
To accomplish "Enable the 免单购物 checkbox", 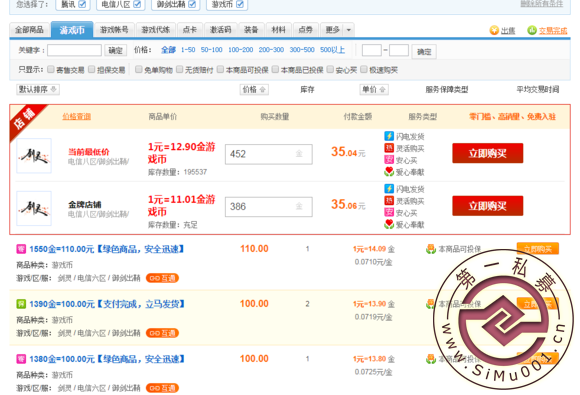I will pos(138,69).
